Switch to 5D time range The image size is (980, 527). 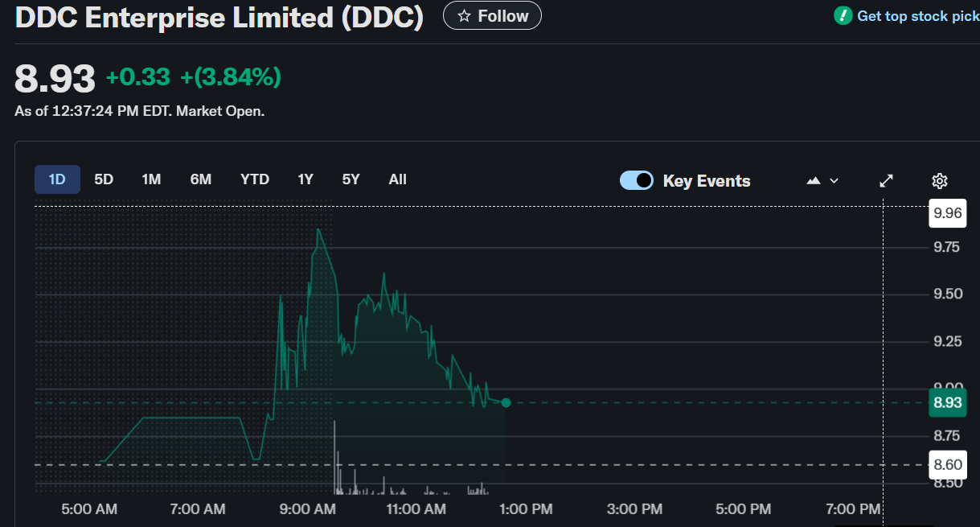[x=104, y=179]
